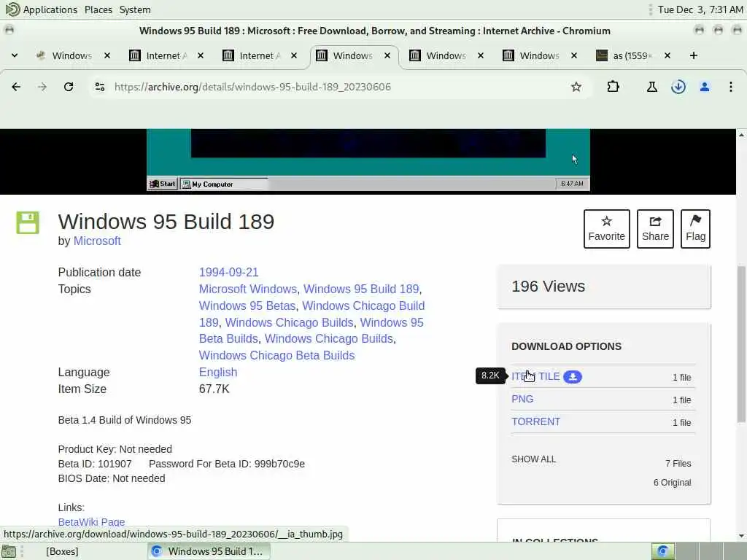Click the 196 Views statistic
The image size is (747, 560).
[548, 286]
